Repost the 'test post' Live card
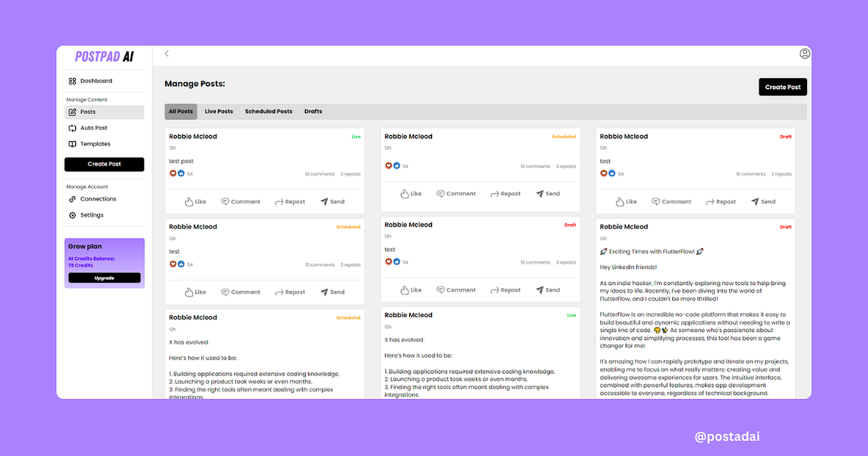This screenshot has height=456, width=868. [x=290, y=201]
